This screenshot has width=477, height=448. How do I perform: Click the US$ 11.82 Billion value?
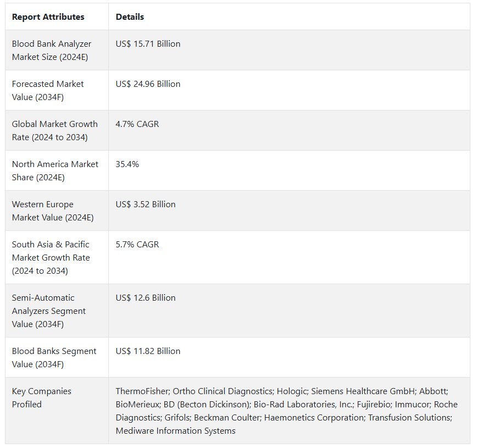tap(148, 351)
